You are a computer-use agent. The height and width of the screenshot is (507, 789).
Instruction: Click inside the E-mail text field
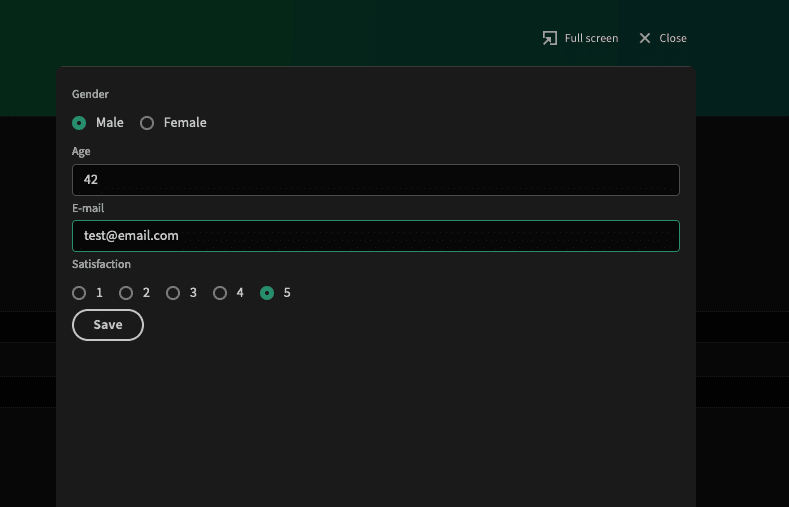point(376,236)
